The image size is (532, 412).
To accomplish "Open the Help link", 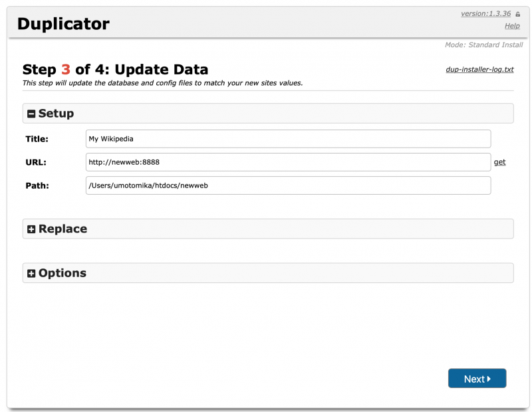I will point(512,26).
